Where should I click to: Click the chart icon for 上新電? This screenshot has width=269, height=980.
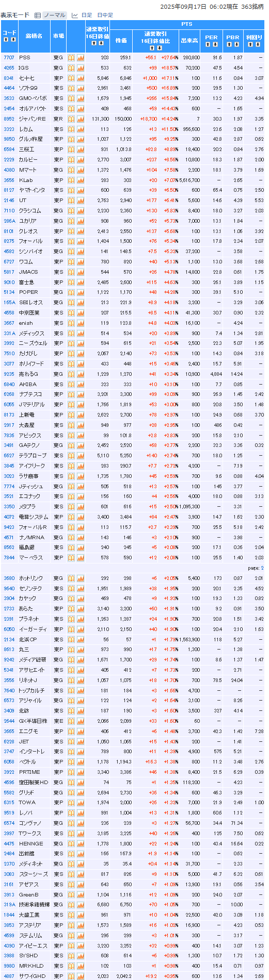tap(81, 414)
